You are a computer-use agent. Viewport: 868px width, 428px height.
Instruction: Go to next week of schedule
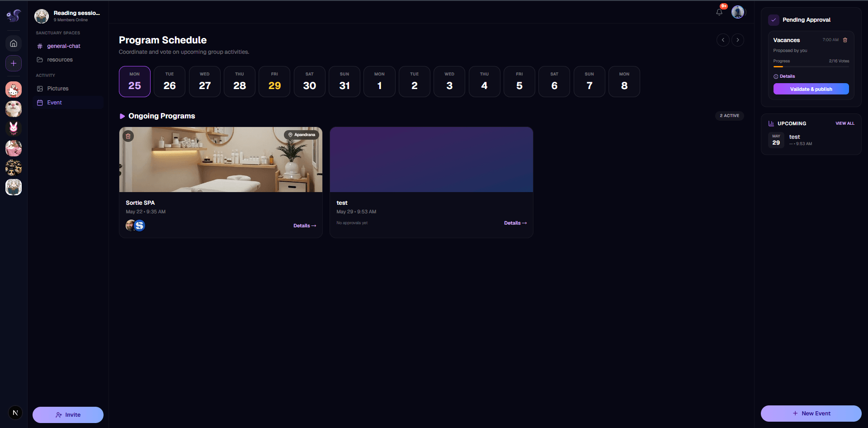pos(738,40)
